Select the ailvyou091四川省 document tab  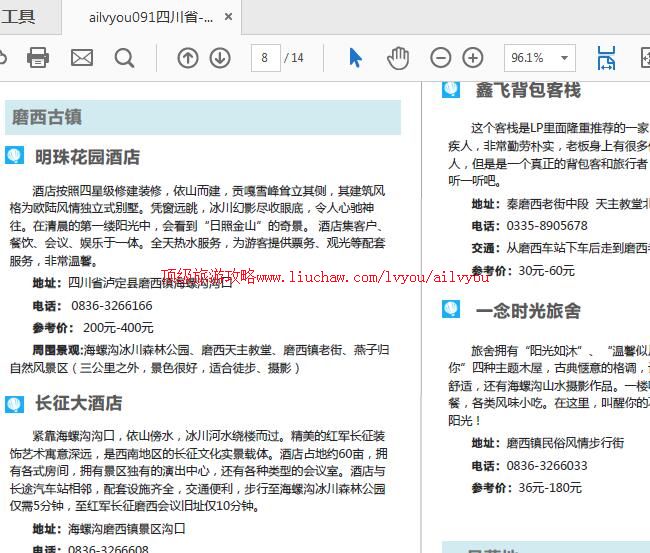(150, 18)
